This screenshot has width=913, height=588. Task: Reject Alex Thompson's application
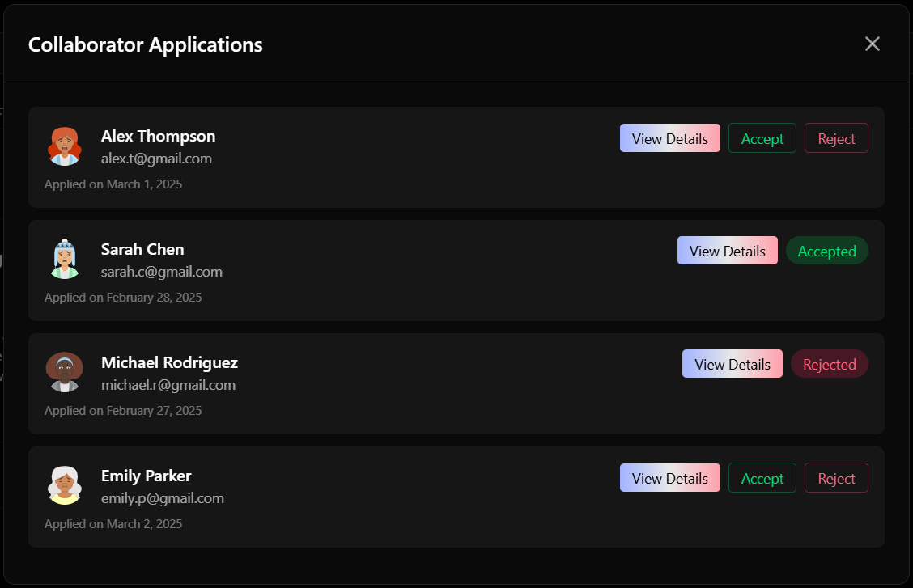[836, 138]
